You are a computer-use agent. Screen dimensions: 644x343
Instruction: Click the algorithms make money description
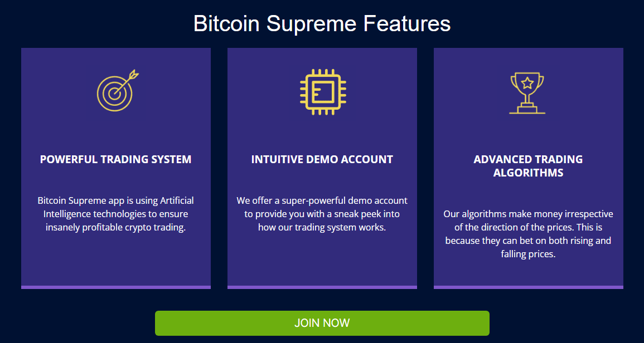coord(528,234)
